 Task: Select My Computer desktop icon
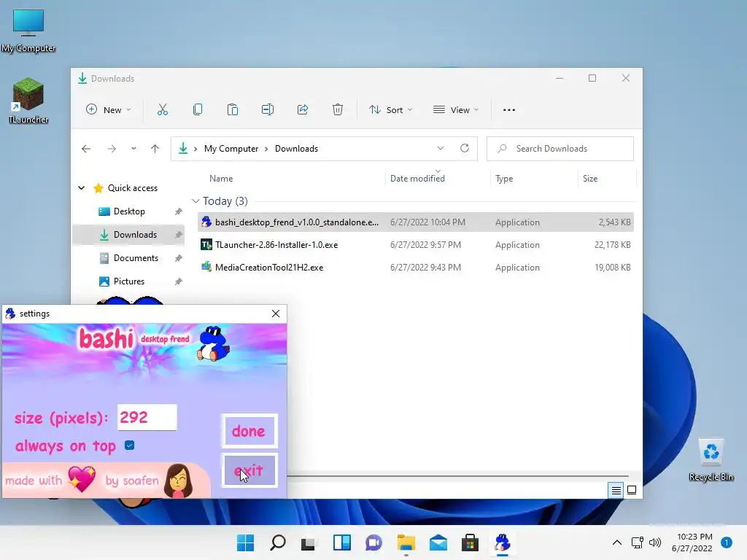click(x=28, y=31)
